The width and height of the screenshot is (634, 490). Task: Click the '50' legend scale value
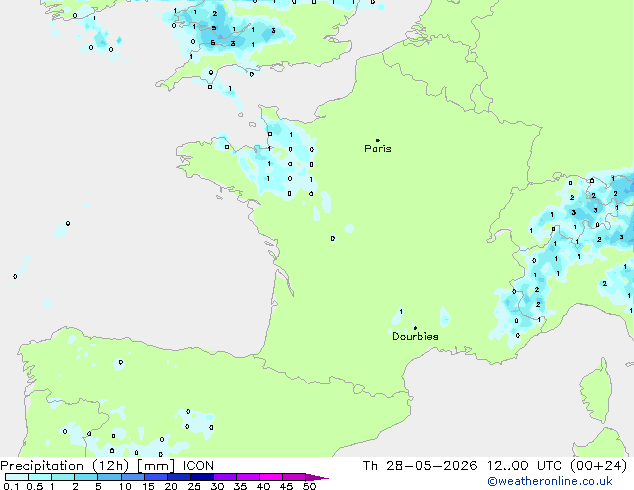pyautogui.click(x=309, y=486)
